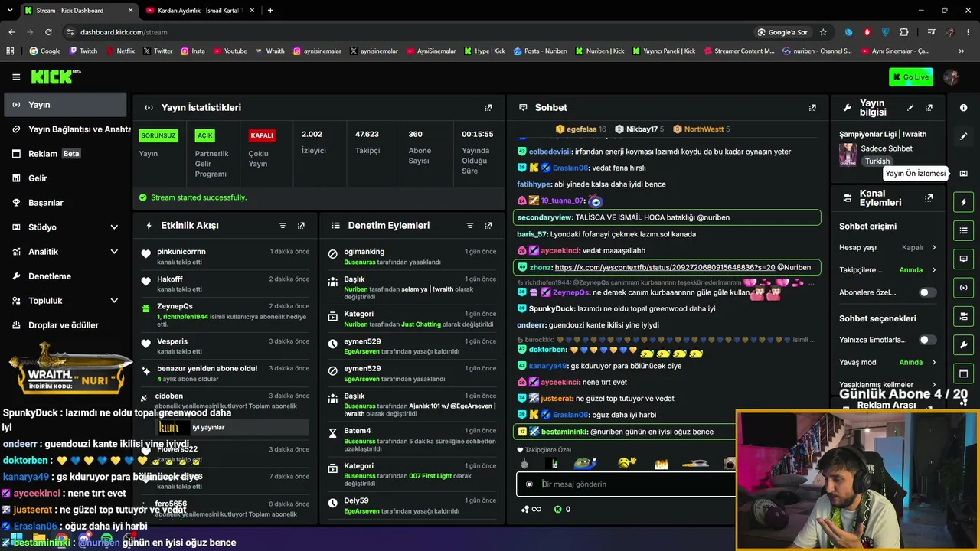This screenshot has height=551, width=980.
Task: Click the green Go Live button
Action: (910, 77)
